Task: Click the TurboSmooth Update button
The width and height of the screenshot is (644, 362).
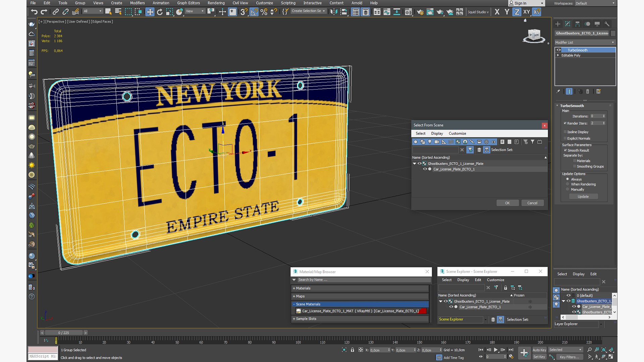Action: 583,197
